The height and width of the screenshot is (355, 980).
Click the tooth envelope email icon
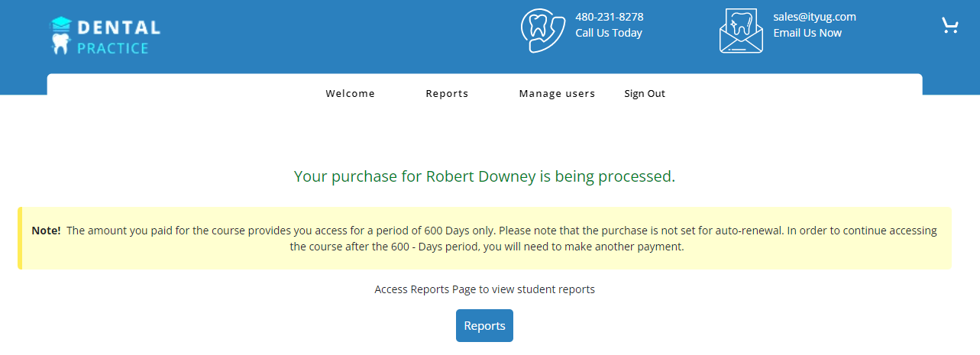(740, 31)
